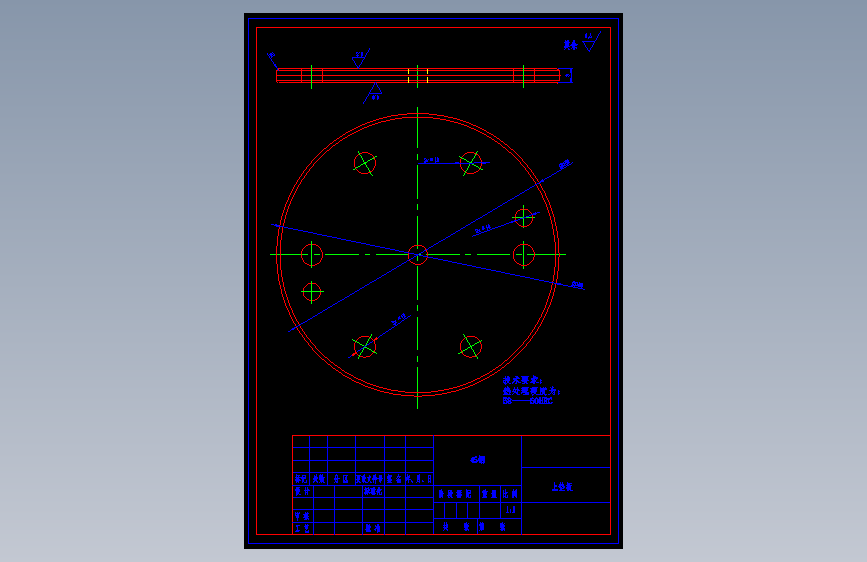Click the hole callout near the upper-right crossed hole
Screen dimensions: 867x562
431,160
